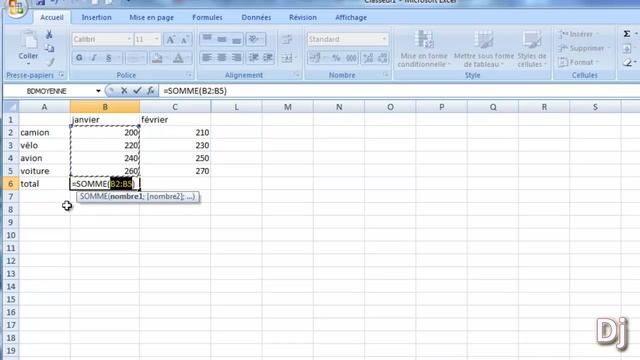Viewport: 640px width, 360px height.
Task: Open Mise en forme conditionnelle menu
Action: tap(424, 49)
